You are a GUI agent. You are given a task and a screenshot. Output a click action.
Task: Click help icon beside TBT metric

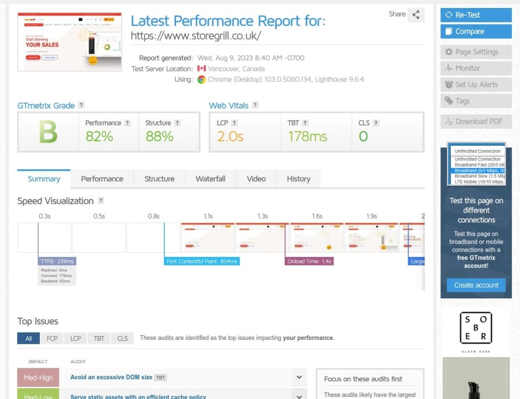coord(305,123)
